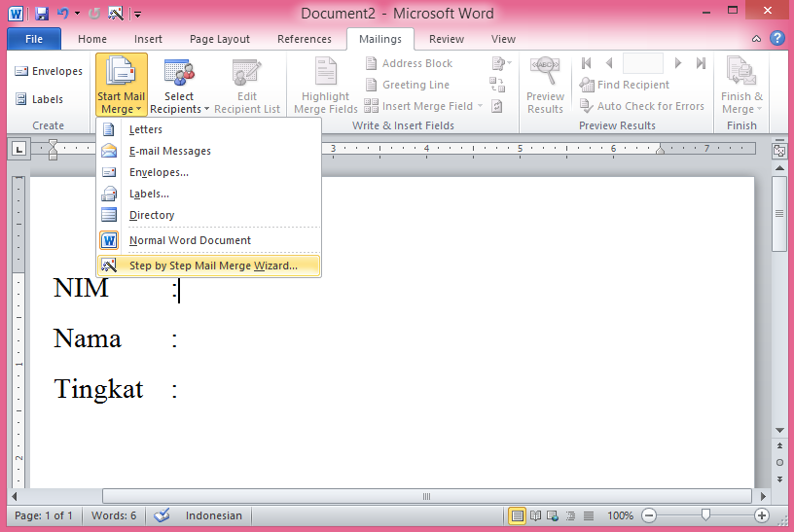Click the horizontal scrollbar thumb
The width and height of the screenshot is (794, 532).
427,497
